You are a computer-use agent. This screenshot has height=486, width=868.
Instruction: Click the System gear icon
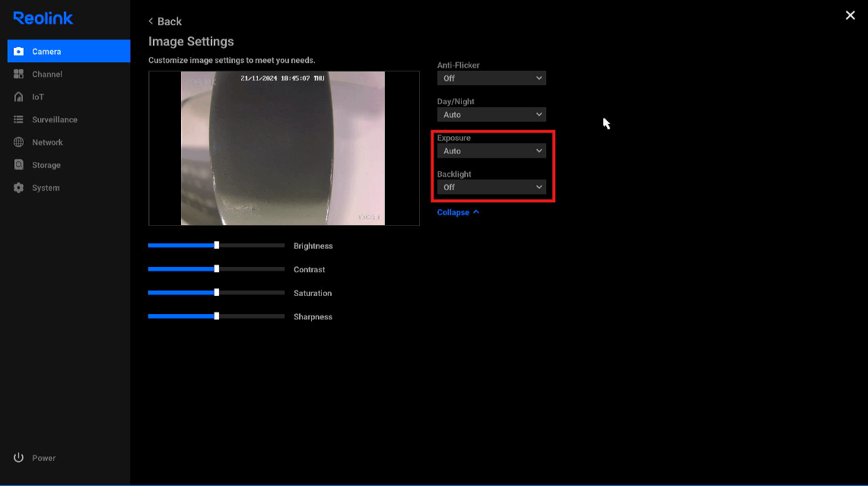click(19, 188)
